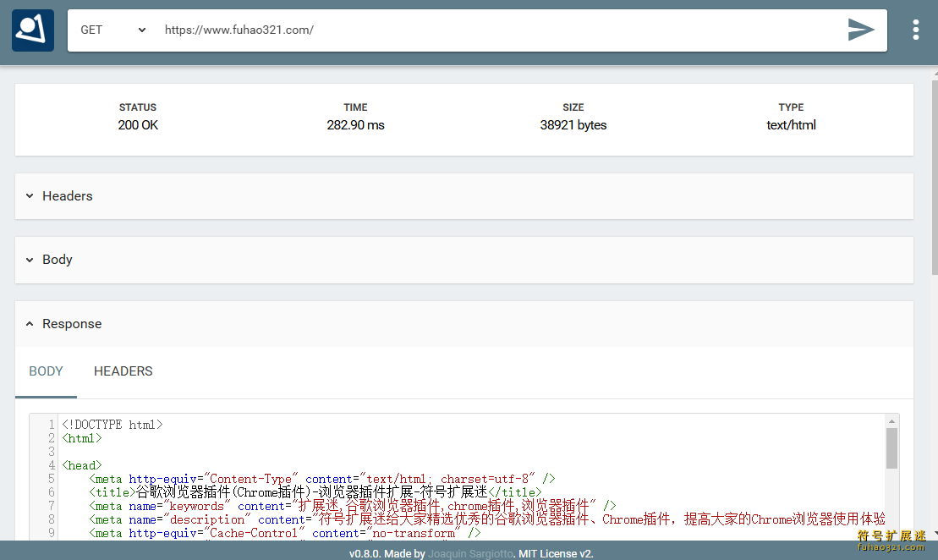
Task: Click the up arrow of the code viewer scrollbar
Action: click(x=891, y=420)
